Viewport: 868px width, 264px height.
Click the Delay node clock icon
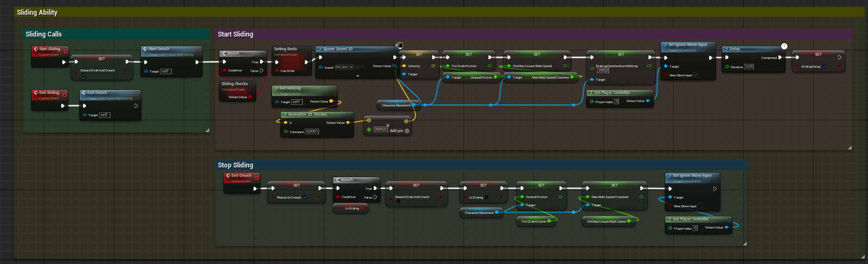click(784, 46)
